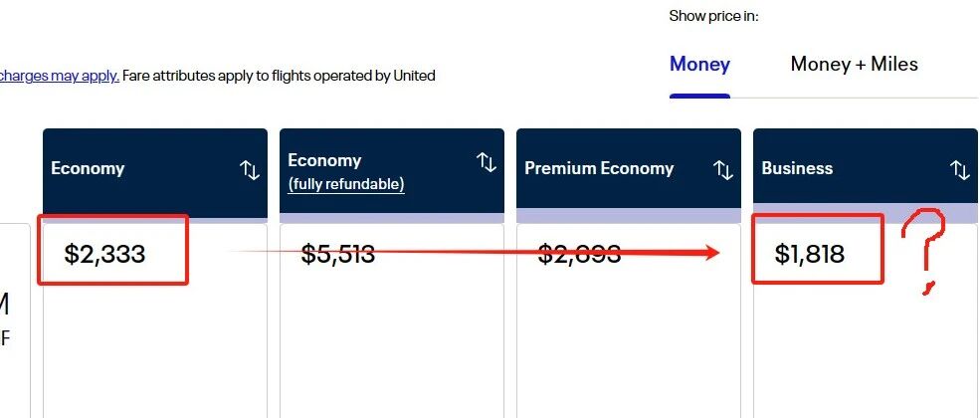Click the first Economy column heading
This screenshot has height=418, width=980.
coord(88,169)
